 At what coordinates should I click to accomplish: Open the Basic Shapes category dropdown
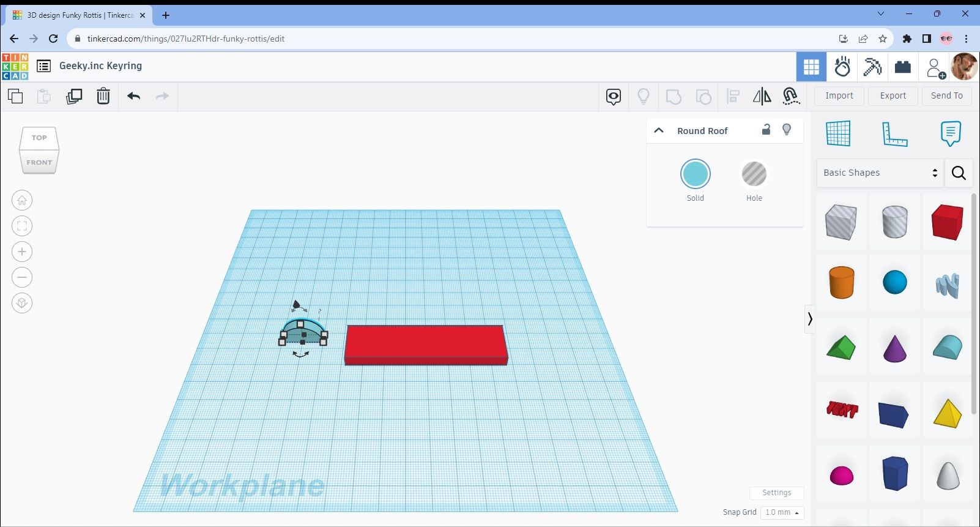click(x=880, y=173)
